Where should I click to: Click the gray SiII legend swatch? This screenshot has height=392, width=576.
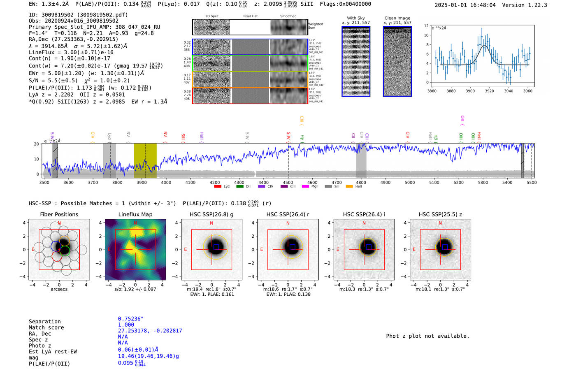(328, 187)
